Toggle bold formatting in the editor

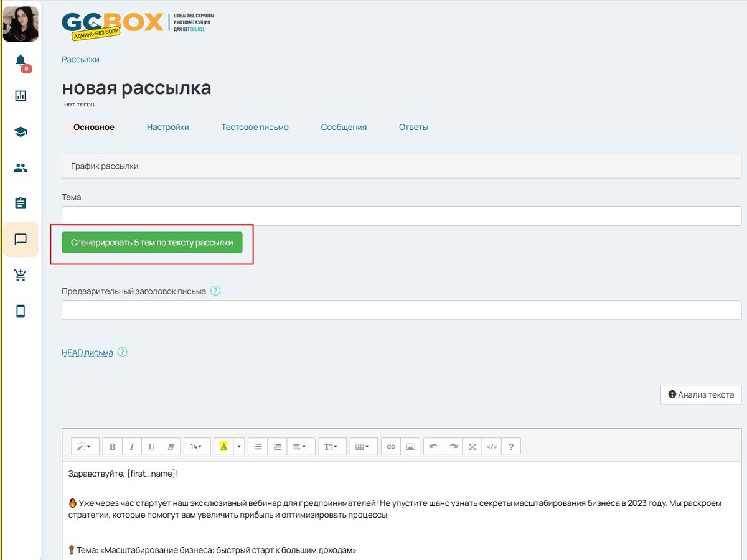(113, 447)
